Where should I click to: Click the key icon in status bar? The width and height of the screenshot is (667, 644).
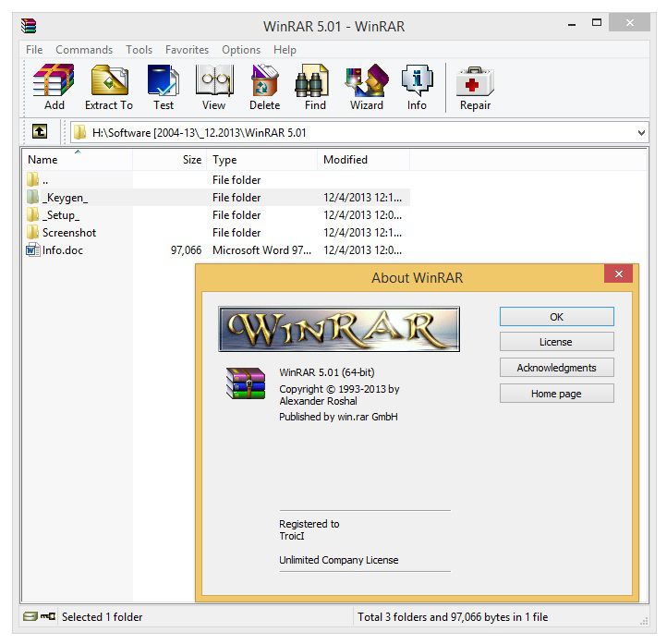[48, 616]
